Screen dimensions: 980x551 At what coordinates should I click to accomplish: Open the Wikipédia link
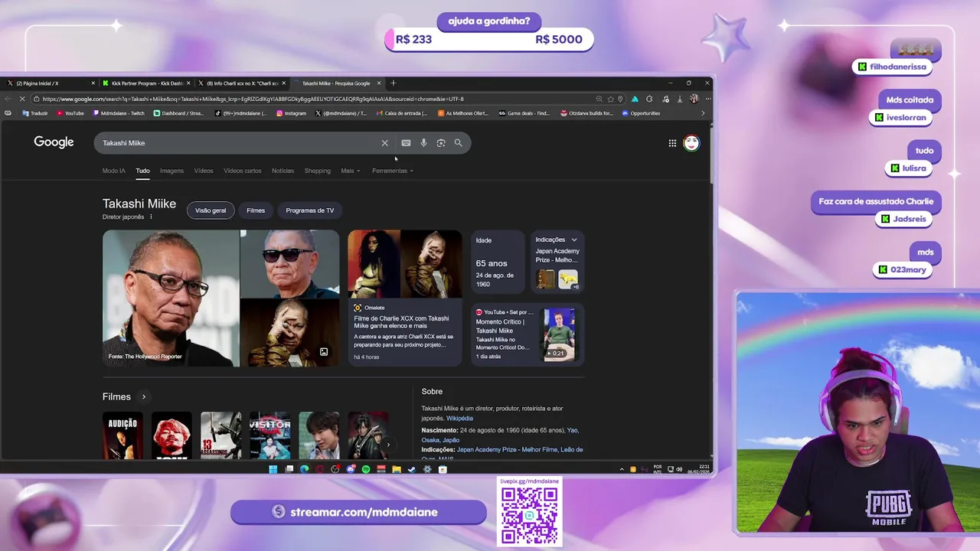click(460, 419)
